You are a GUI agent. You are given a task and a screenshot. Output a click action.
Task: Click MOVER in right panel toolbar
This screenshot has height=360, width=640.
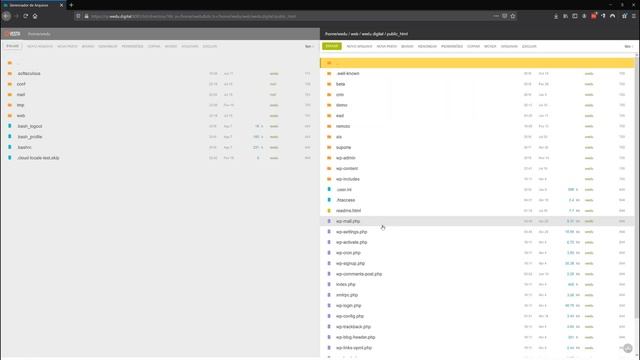(x=490, y=47)
